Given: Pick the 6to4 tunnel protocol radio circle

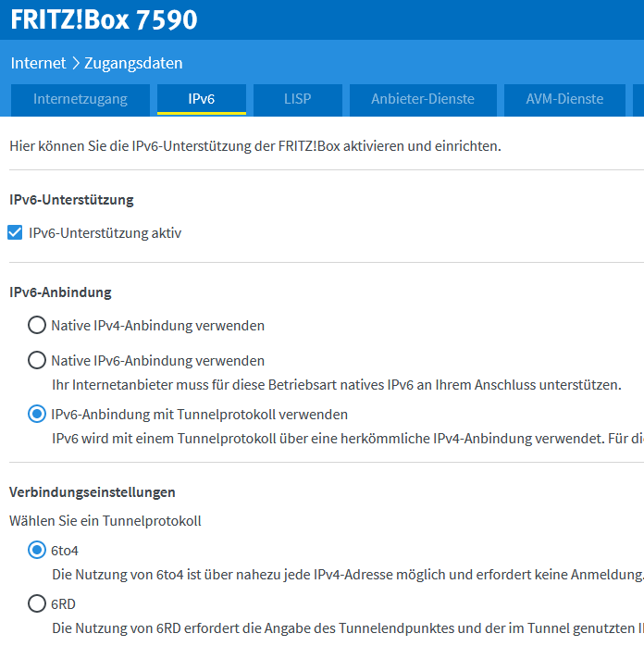Looking at the screenshot, I should tap(37, 551).
